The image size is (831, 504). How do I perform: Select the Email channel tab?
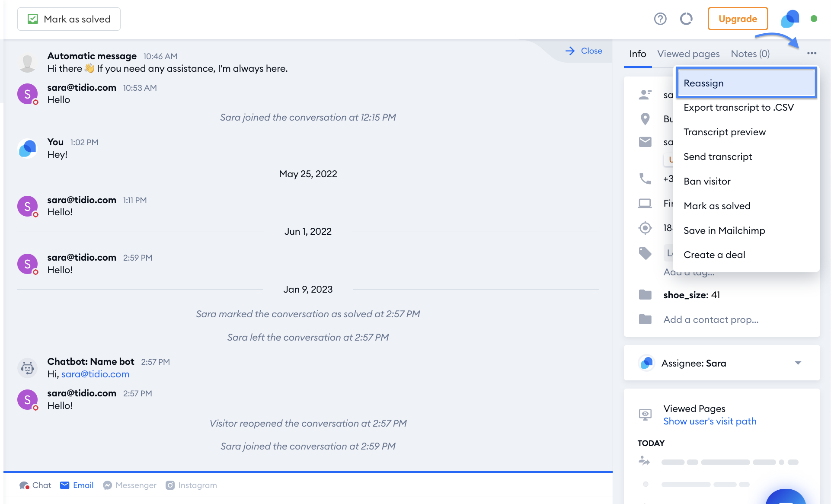coord(77,485)
